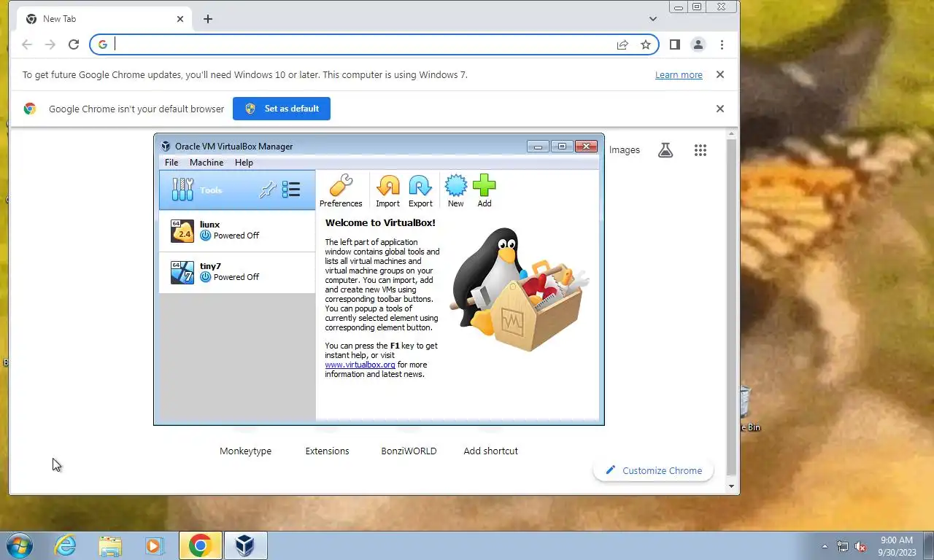Launch Internet Explorer from the taskbar
The image size is (934, 560).
click(x=66, y=545)
